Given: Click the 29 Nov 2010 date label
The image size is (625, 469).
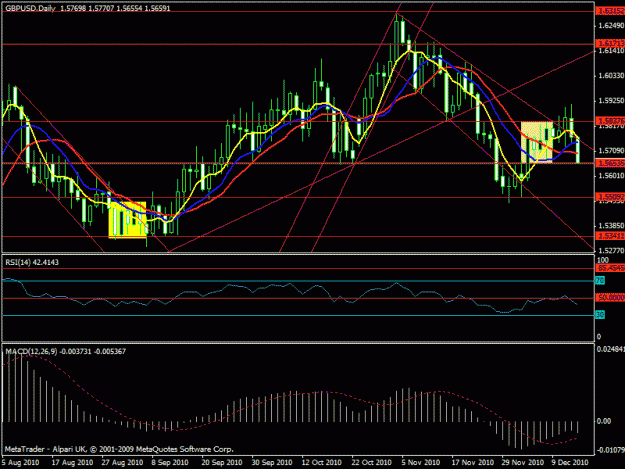Looking at the screenshot, I should click(522, 462).
